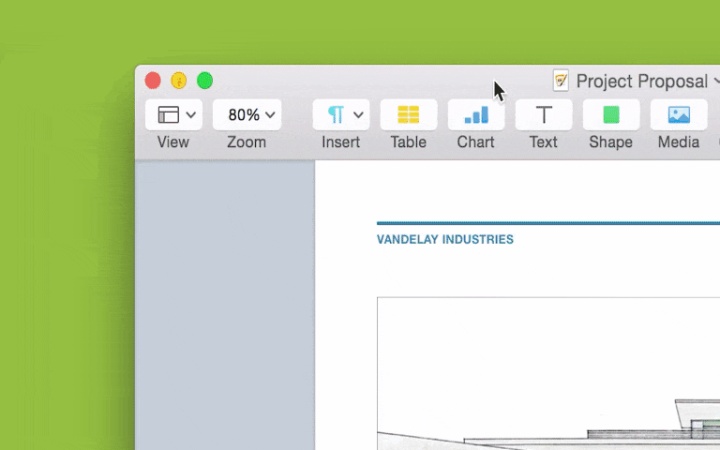Click the View label under toolbar

tap(173, 142)
